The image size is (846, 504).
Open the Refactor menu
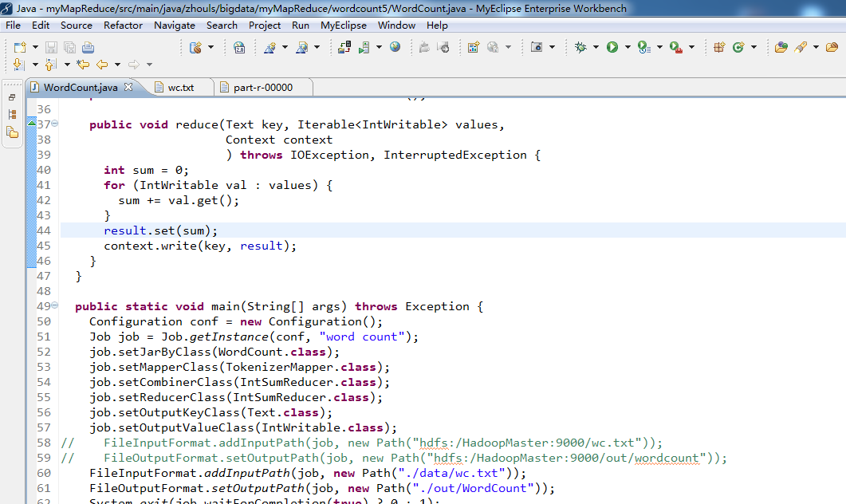123,26
